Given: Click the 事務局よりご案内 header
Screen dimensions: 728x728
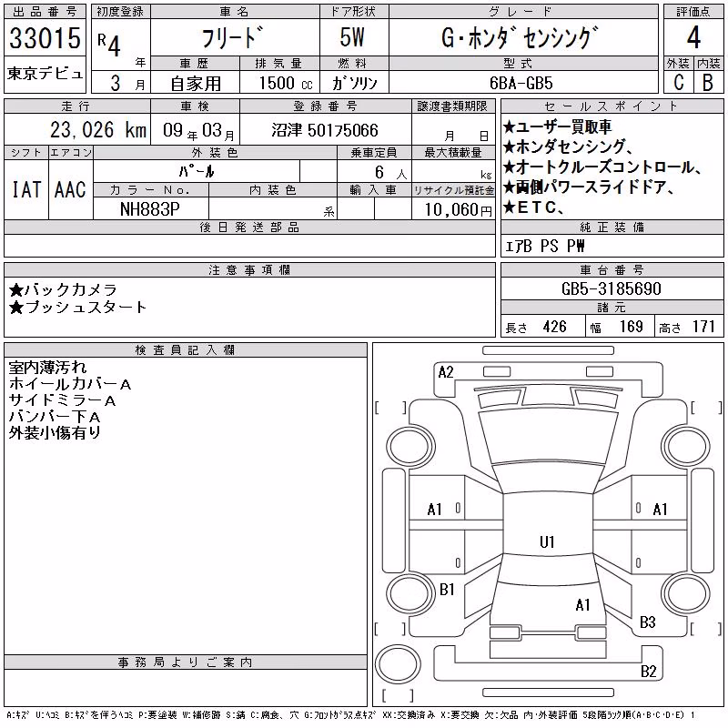Looking at the screenshot, I should pos(185,662).
